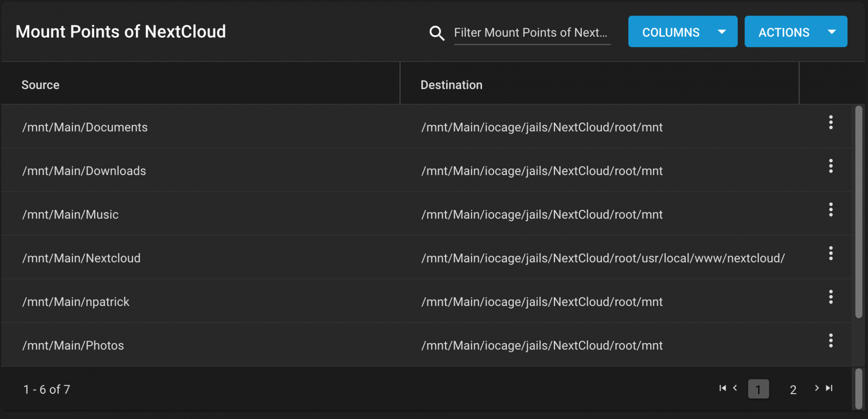Expand the ACTIONS dropdown

796,32
